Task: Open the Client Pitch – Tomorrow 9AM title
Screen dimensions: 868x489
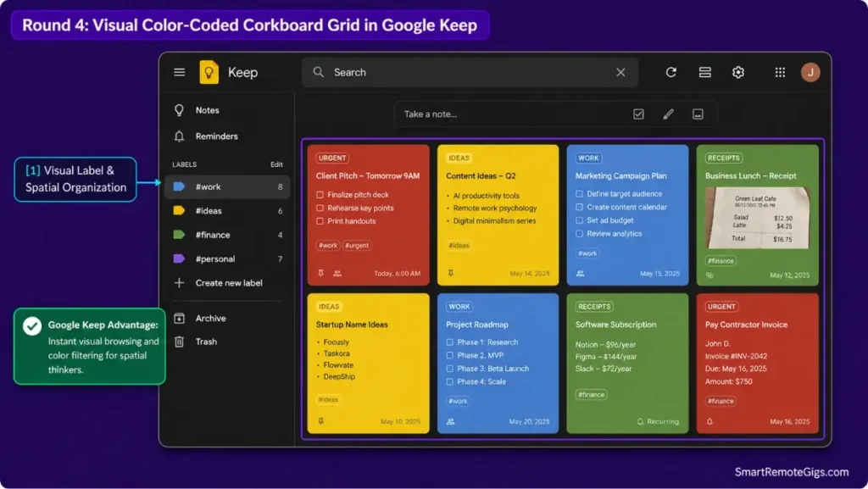Action: 368,176
